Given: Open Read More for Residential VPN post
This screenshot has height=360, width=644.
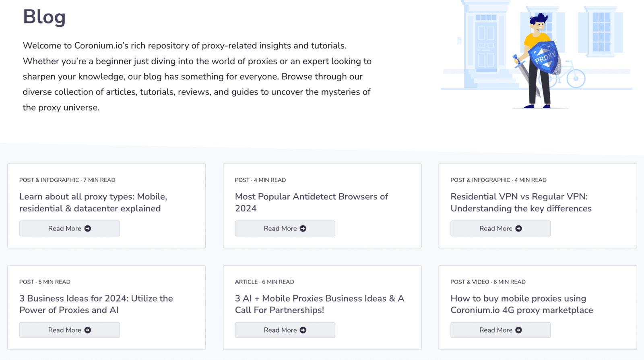Looking at the screenshot, I should [501, 228].
